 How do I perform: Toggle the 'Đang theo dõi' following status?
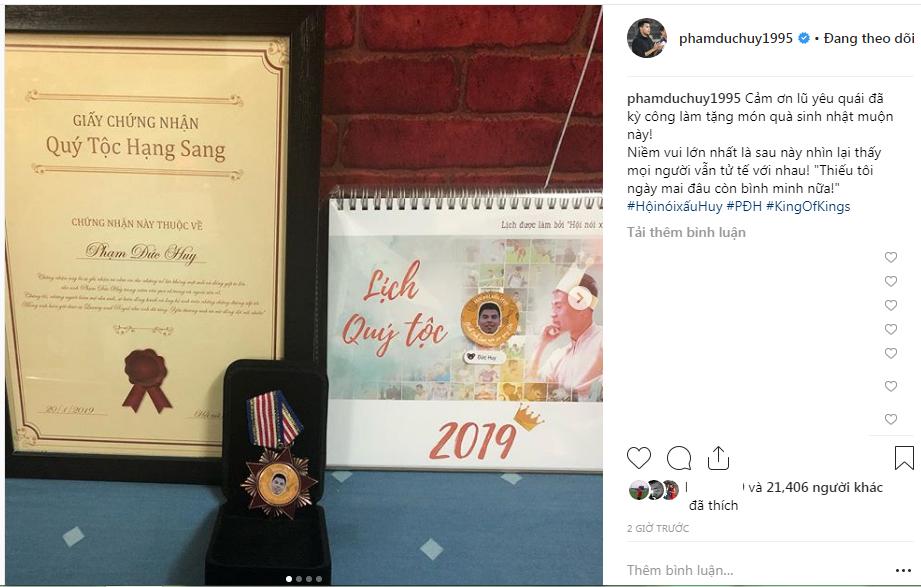click(x=869, y=38)
